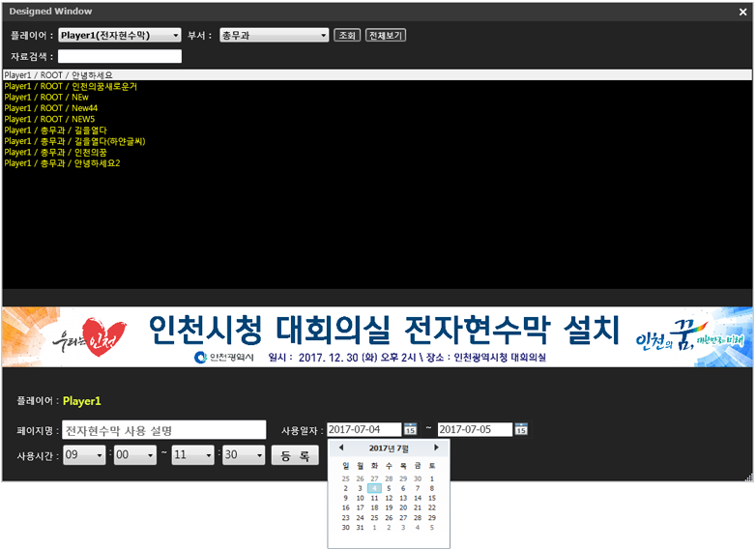Select day 8 in the calendar
756x550 pixels.
[432, 488]
